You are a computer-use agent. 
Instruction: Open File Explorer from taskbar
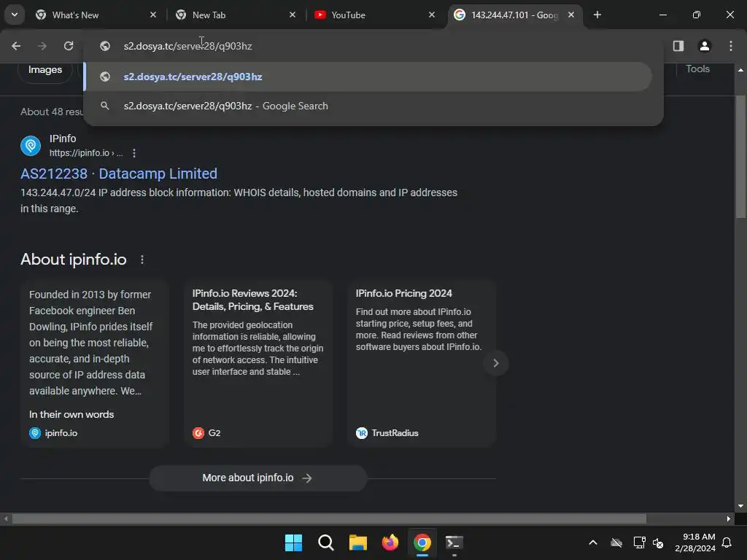pyautogui.click(x=357, y=542)
